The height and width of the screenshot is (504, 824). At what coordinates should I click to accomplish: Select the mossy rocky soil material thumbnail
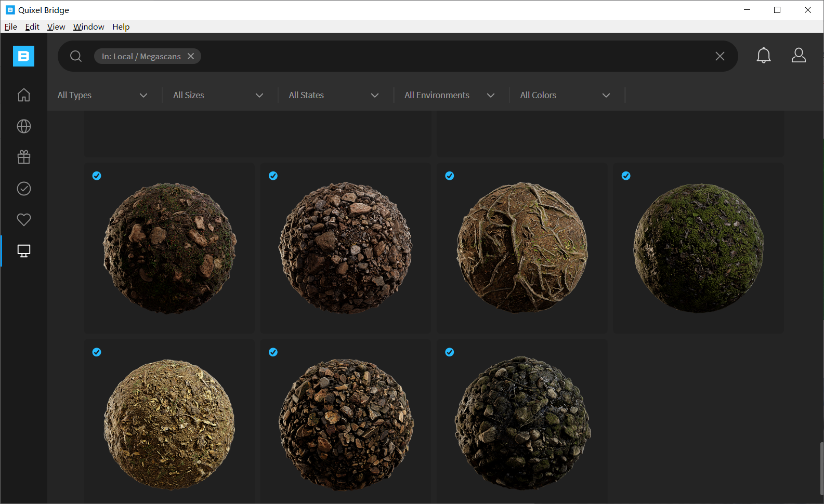coord(169,248)
